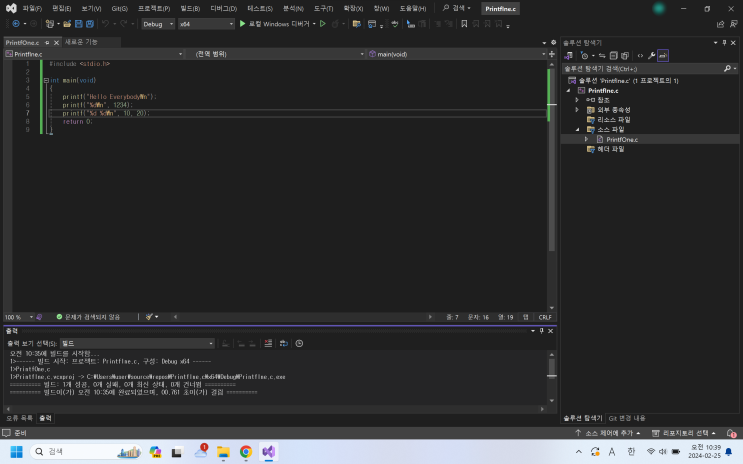
Task: Click the Open File folder icon in toolbar
Action: 66,23
